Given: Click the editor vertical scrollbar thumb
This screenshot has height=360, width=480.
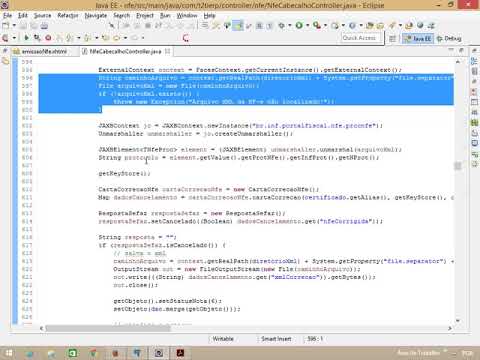Looking at the screenshot, I should (x=458, y=166).
